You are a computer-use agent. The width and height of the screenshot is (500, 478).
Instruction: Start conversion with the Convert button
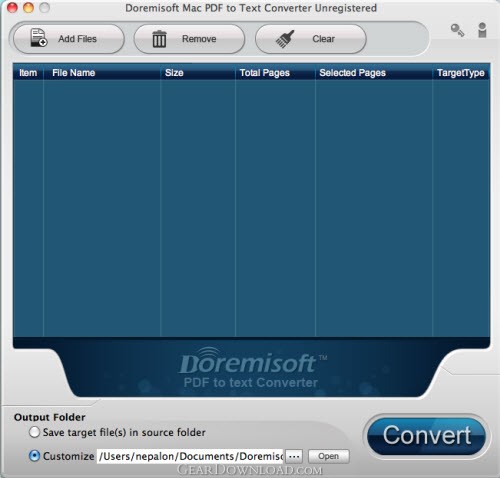click(x=426, y=436)
